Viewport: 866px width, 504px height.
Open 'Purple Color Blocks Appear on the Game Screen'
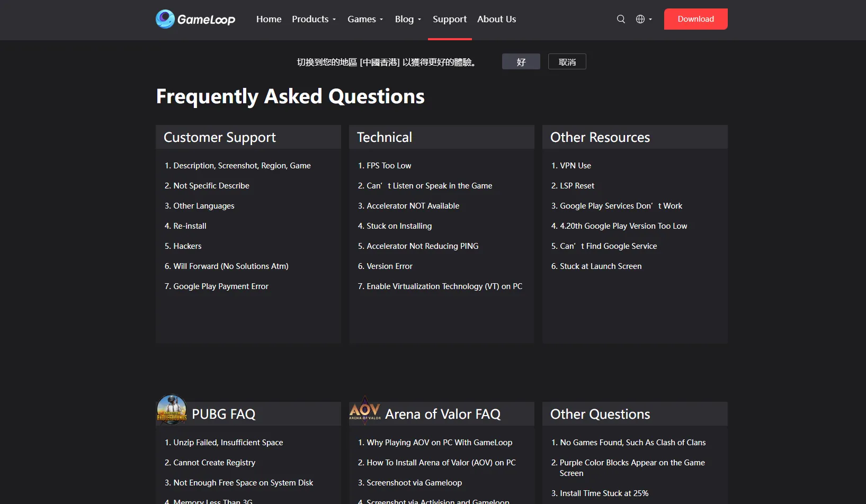coord(628,468)
